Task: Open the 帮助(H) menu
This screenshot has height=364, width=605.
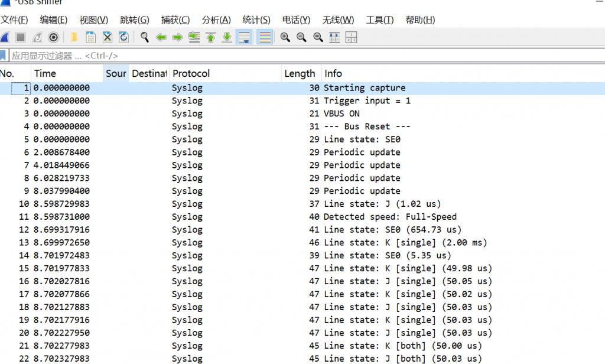Action: [x=420, y=20]
